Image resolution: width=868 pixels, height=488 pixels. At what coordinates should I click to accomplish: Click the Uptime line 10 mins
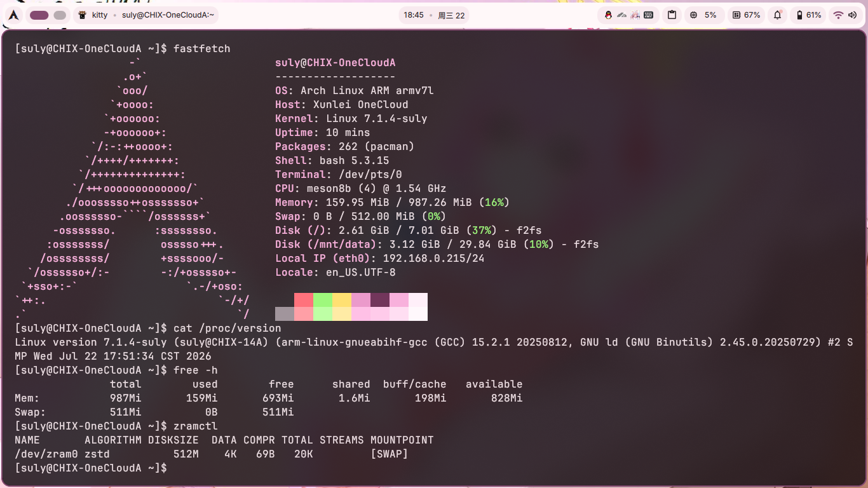[323, 133]
